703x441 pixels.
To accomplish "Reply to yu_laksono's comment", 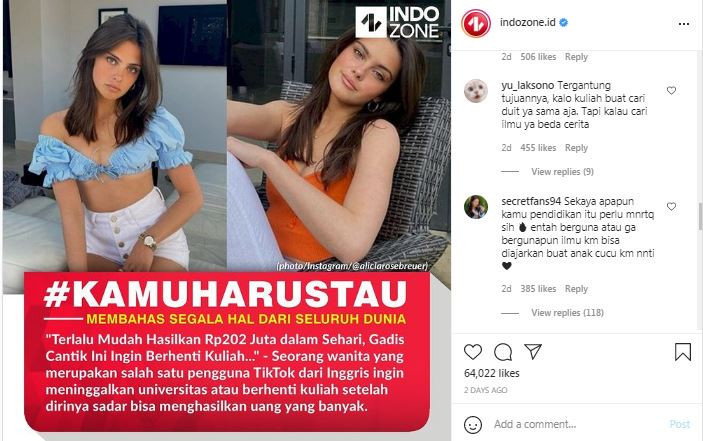I will 576,148.
